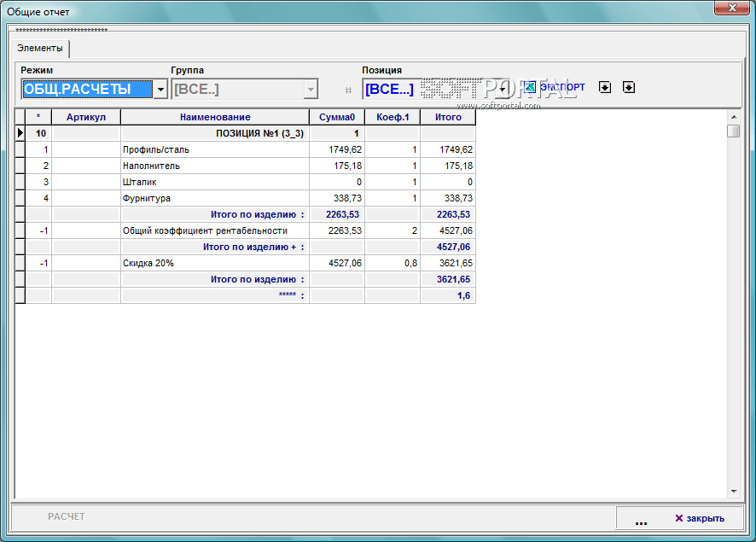
Task: Click the 1,6 value in last row
Action: pos(463,295)
